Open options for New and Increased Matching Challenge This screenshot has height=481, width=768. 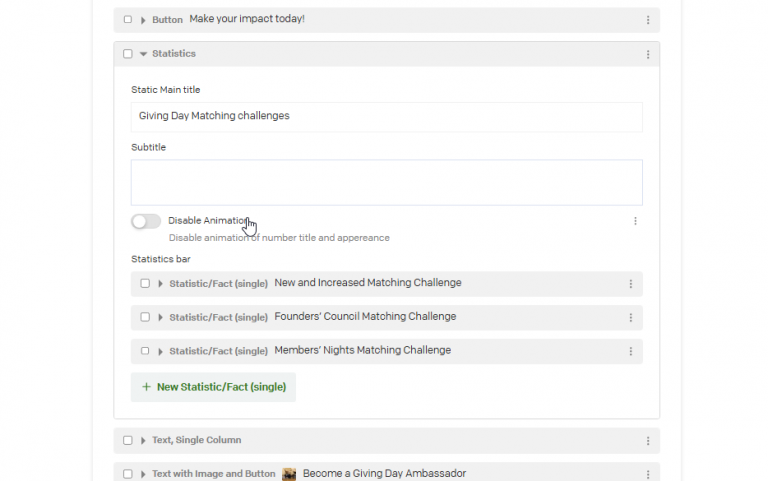pos(630,284)
